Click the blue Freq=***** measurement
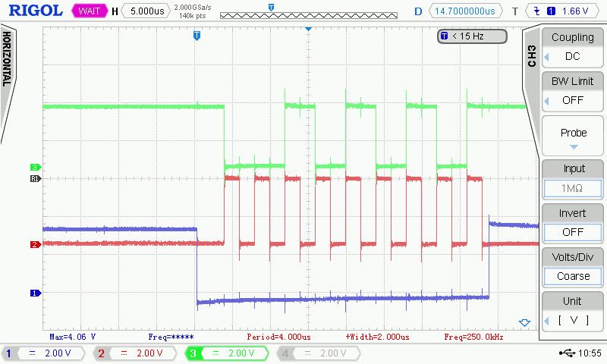The height and width of the screenshot is (364, 607). click(171, 337)
